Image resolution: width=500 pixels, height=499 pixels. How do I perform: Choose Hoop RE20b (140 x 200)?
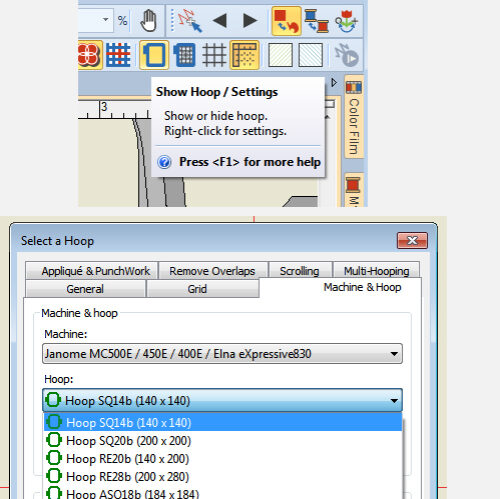223,459
